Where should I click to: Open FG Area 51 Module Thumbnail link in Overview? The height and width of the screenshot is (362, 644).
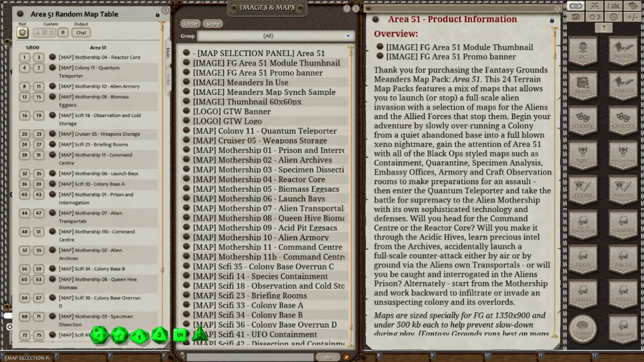[x=460, y=47]
